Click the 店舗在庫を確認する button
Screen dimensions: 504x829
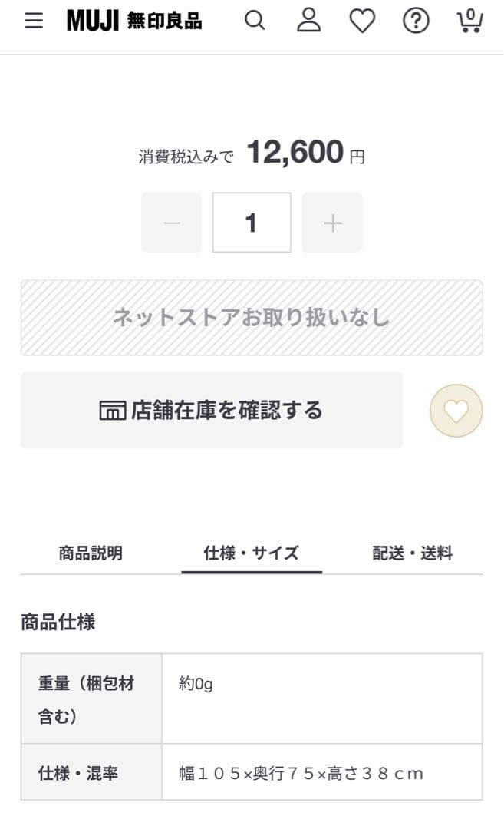point(212,410)
